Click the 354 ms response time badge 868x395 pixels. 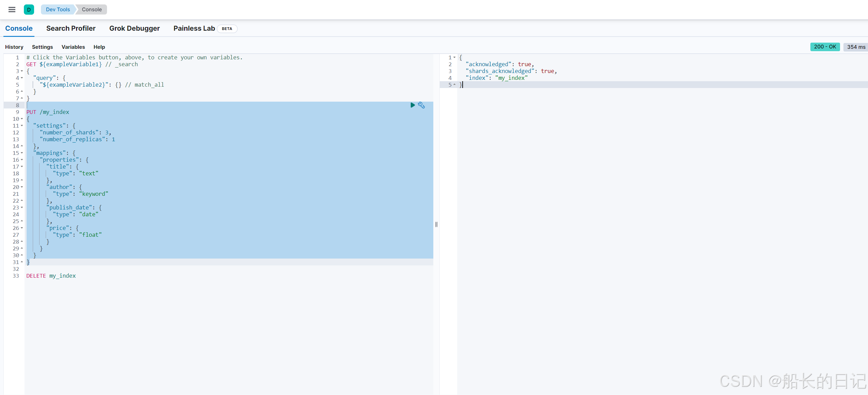pyautogui.click(x=856, y=47)
